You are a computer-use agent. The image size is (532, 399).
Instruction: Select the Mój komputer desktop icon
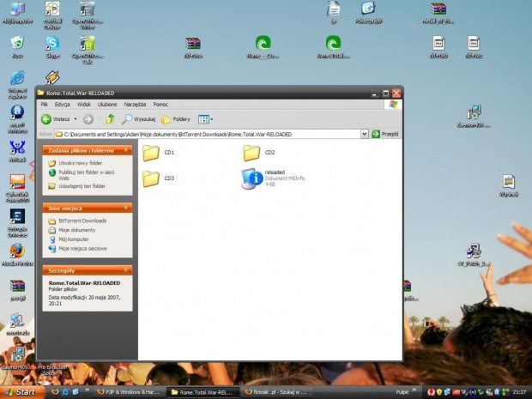click(17, 13)
